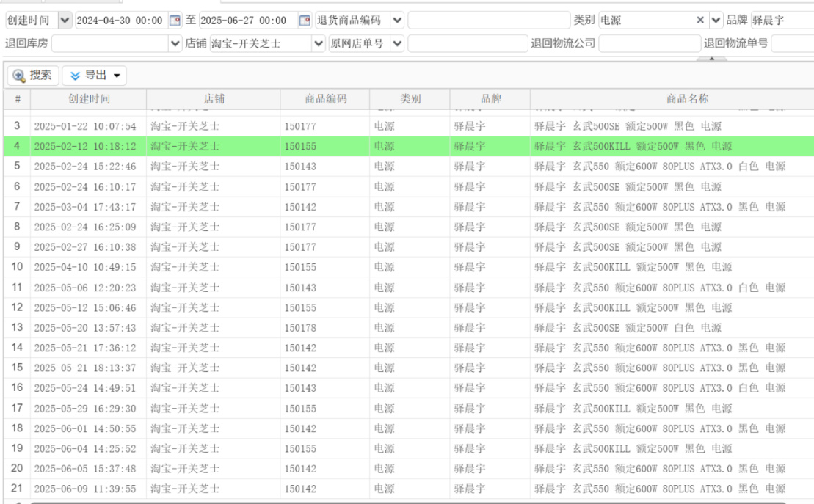814x504 pixels.
Task: Select the row dated 2025-05-12 15:06:46
Action: coord(409,308)
